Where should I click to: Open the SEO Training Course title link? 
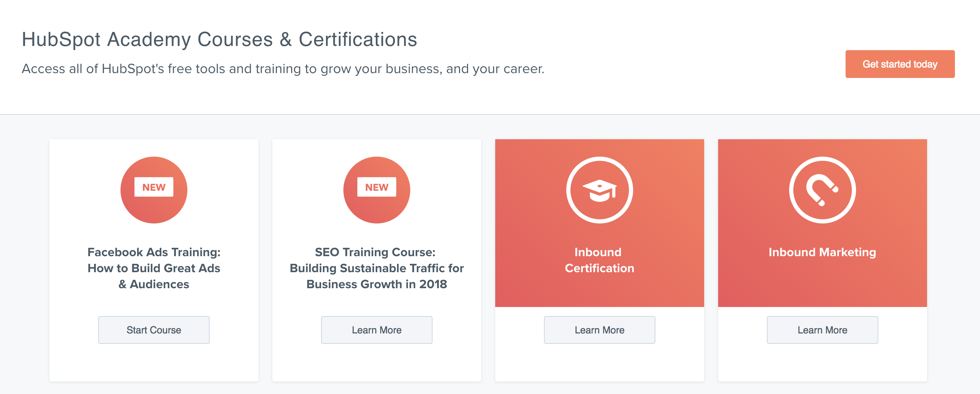coord(376,268)
